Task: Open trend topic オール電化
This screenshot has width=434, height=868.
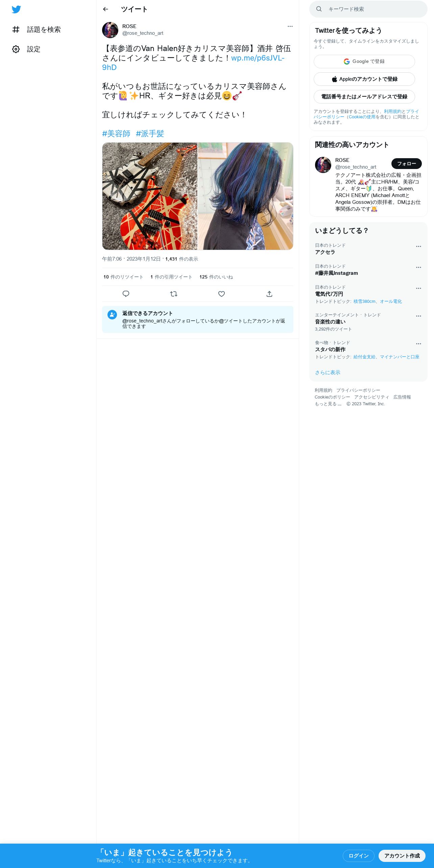Action: pyautogui.click(x=391, y=302)
